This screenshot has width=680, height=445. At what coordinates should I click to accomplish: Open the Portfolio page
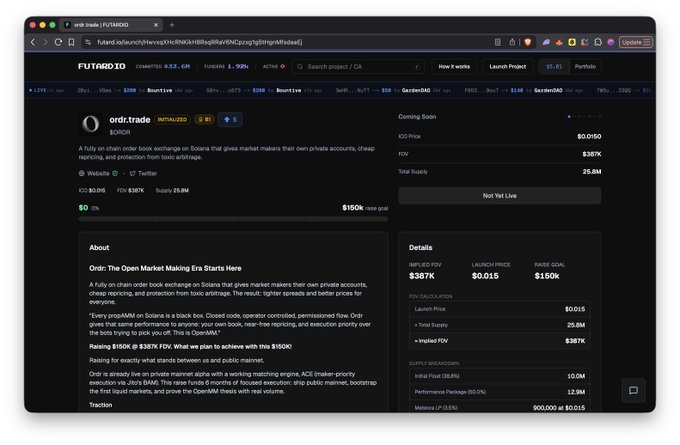point(585,66)
